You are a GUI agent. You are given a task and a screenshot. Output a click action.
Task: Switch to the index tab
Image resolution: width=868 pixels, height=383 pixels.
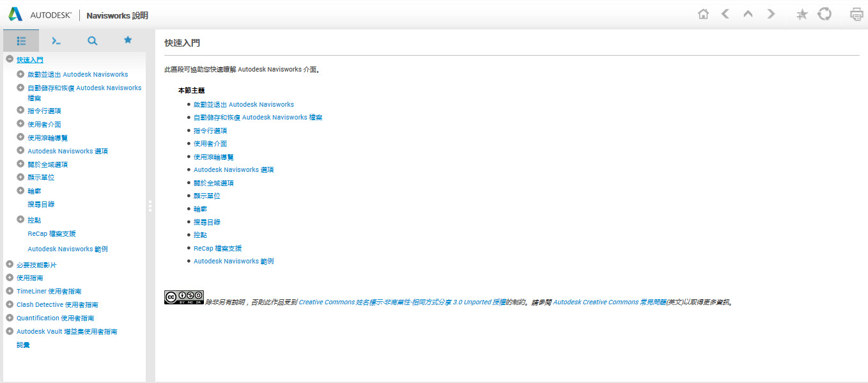[x=56, y=40]
